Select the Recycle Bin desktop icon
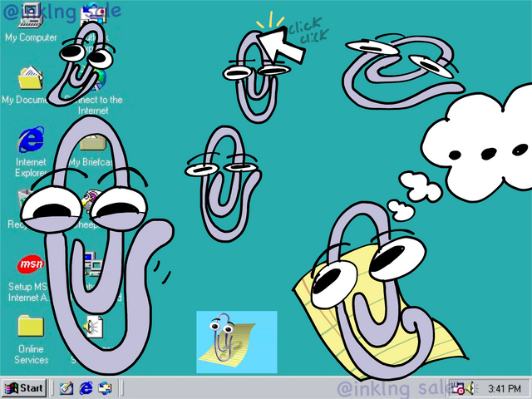Screen dimensions: 532x399 tap(24, 201)
